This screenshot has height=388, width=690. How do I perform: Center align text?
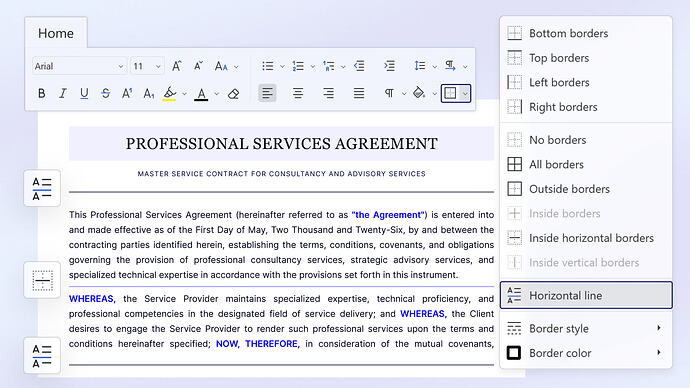click(x=298, y=93)
